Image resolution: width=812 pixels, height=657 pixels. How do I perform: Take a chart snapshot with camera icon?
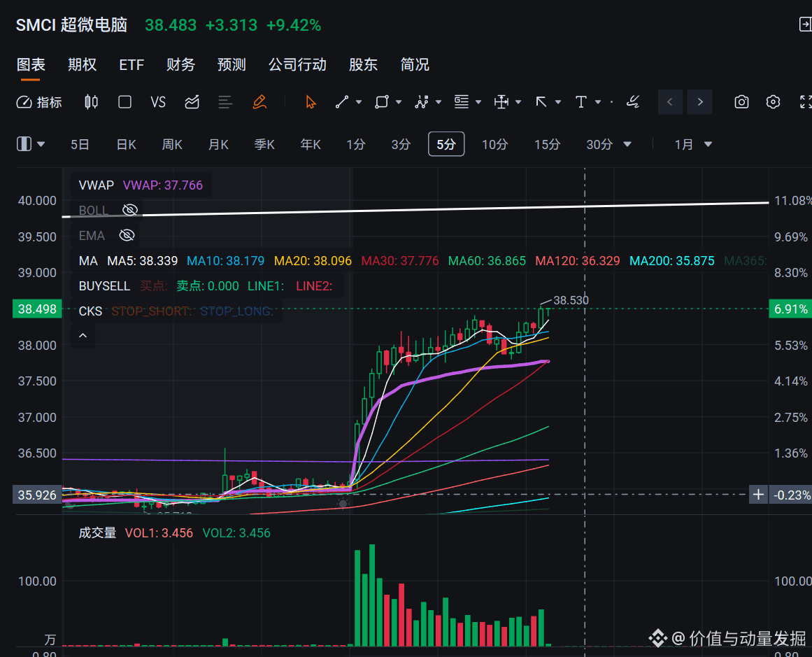point(741,102)
